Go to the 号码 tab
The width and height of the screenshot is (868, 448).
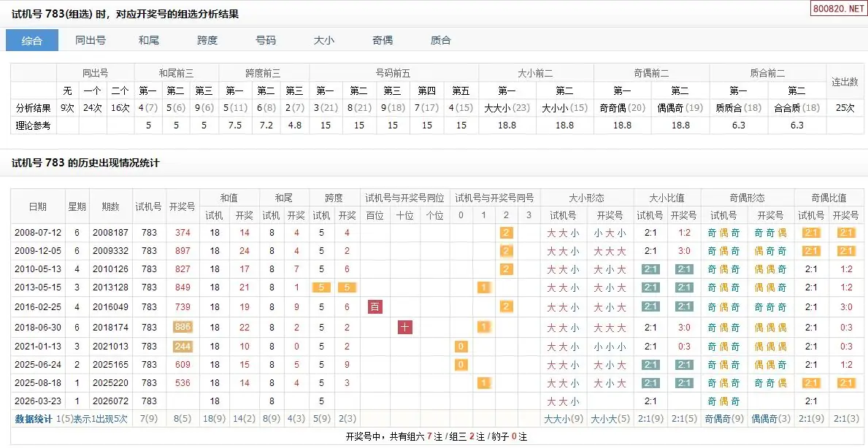click(x=266, y=40)
